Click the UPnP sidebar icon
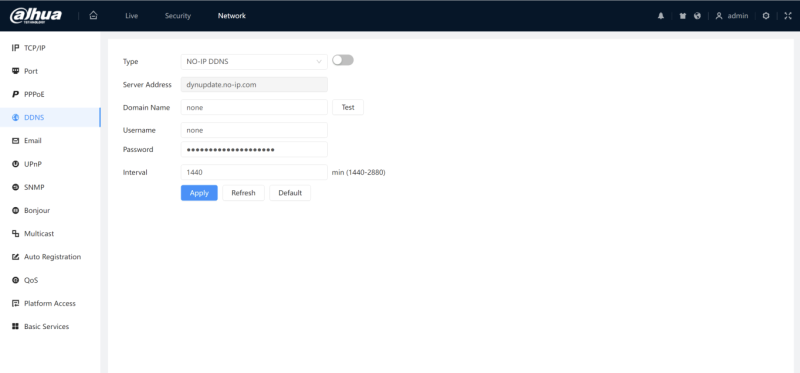 [15, 164]
